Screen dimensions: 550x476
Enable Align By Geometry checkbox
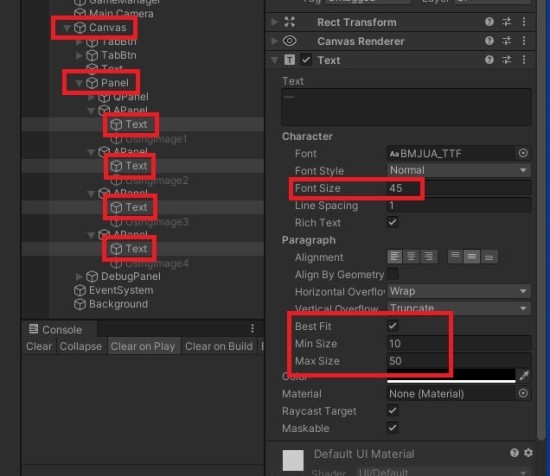click(x=393, y=274)
